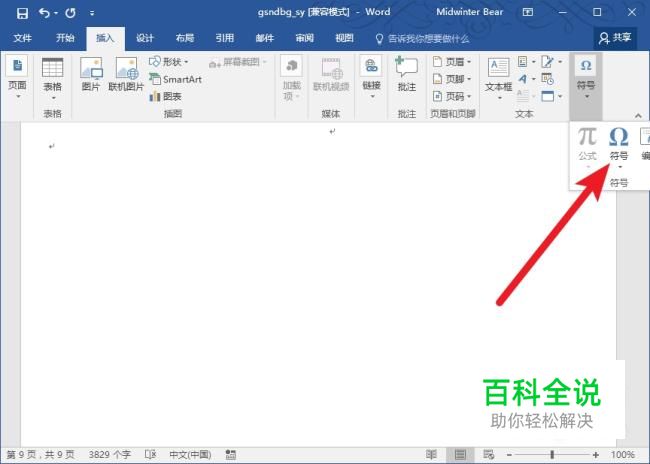Screen dimensions: 650x464
Task: Open the 链接 links menu
Action: (x=371, y=78)
